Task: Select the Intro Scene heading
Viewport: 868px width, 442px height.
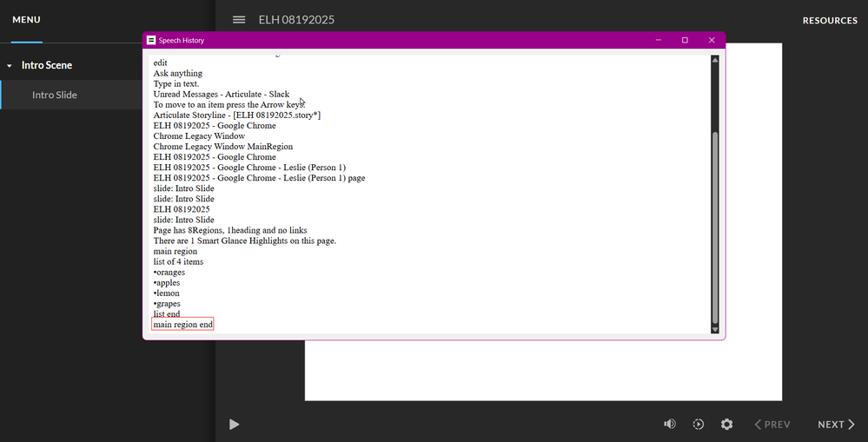Action: click(47, 65)
